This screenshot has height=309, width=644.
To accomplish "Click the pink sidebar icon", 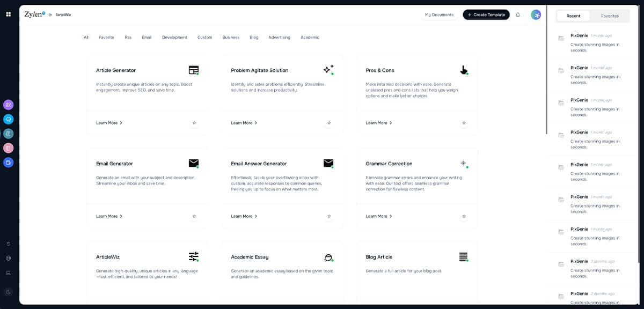I will (8, 148).
